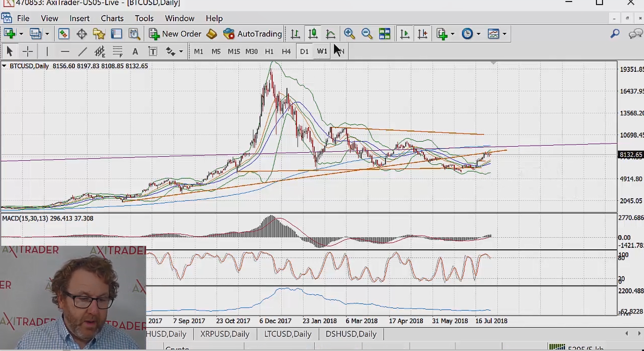Expand the Indicators dropdown arrow
644x351 pixels.
[452, 34]
